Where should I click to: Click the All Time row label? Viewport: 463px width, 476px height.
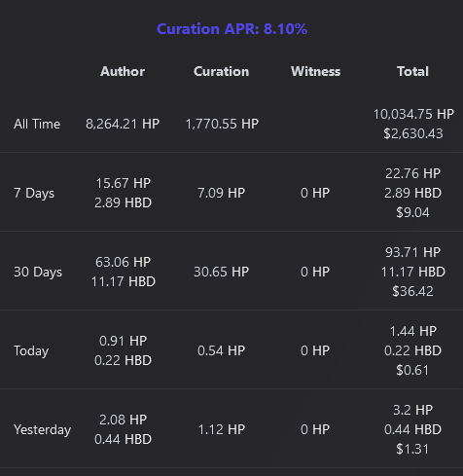[x=37, y=124]
